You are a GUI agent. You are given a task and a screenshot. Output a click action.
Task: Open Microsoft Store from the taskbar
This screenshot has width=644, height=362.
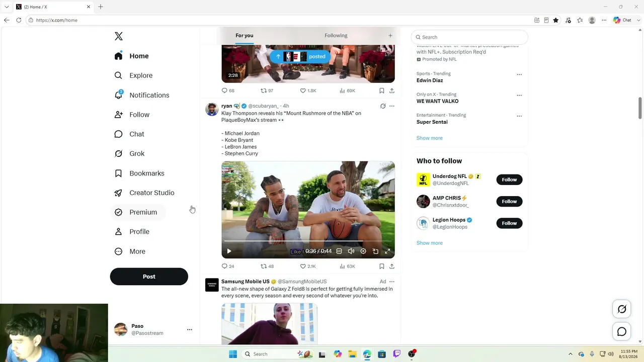click(382, 354)
